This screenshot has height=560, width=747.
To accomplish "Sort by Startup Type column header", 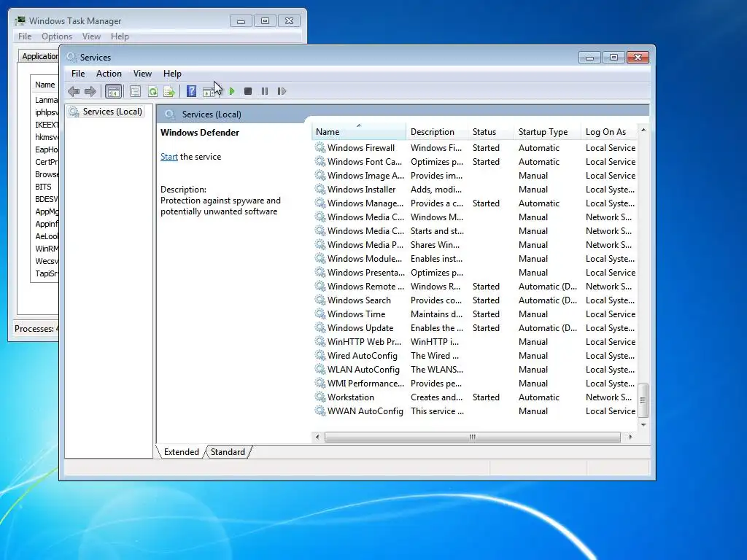I will point(547,132).
